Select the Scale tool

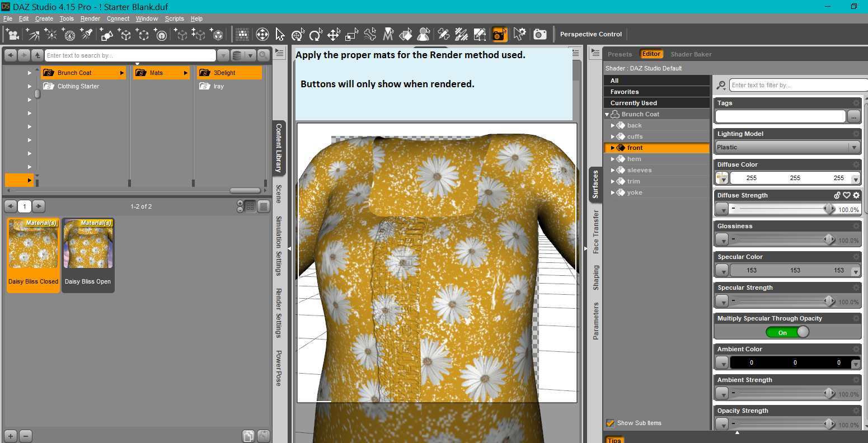[x=351, y=34]
